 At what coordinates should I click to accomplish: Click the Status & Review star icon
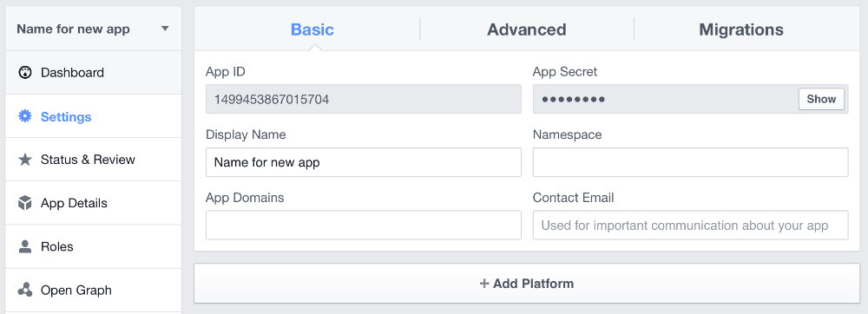coord(25,160)
